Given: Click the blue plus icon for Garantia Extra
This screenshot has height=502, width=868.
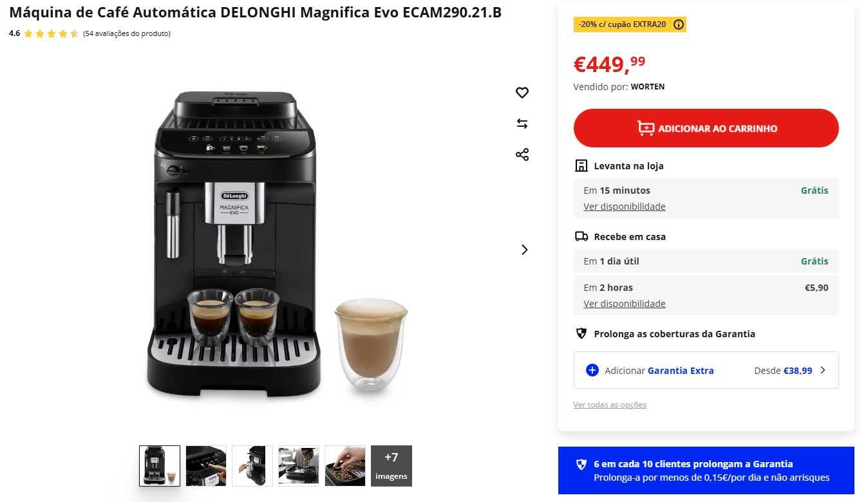Looking at the screenshot, I should point(592,370).
